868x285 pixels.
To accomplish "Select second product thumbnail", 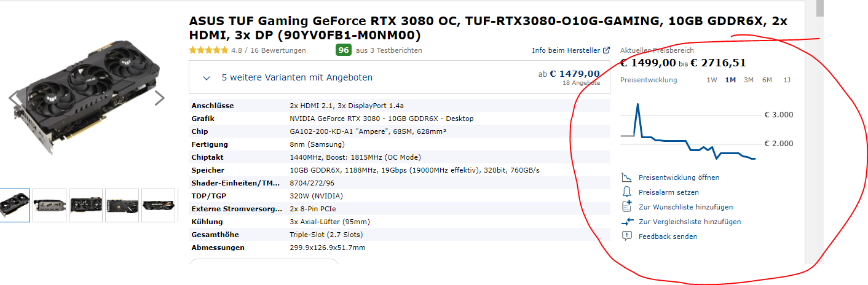I will [50, 206].
